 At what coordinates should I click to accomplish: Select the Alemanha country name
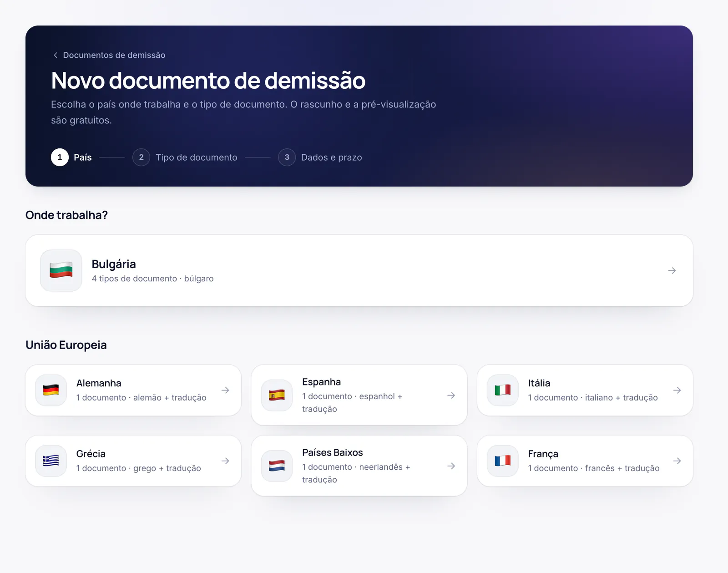point(99,383)
